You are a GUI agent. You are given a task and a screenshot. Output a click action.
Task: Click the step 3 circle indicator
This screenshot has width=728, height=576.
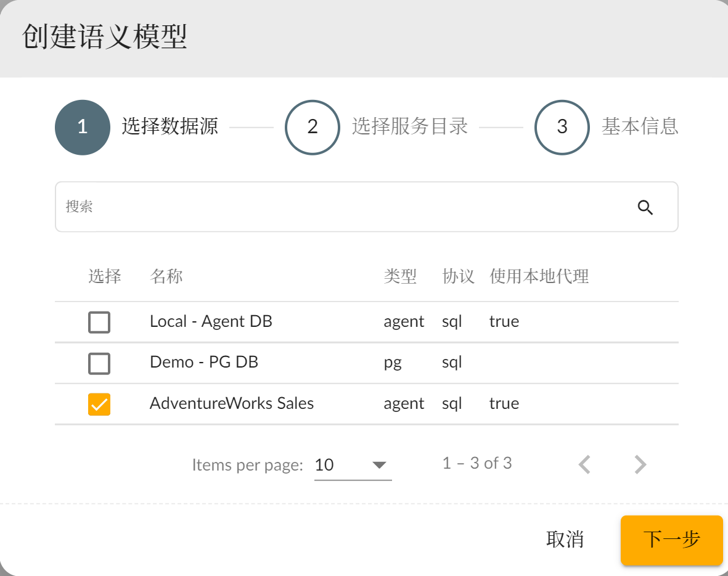562,127
